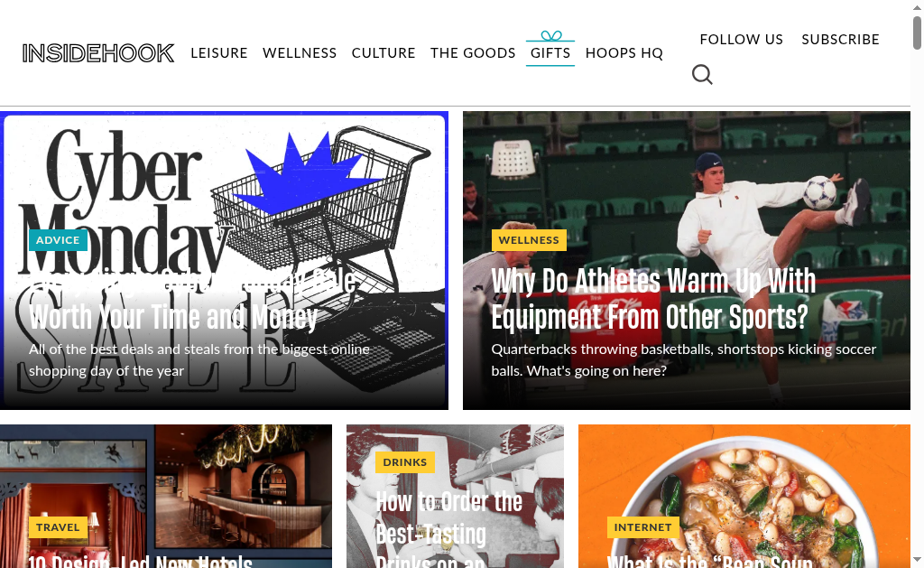Click the InsideHook logo
The height and width of the screenshot is (568, 924).
pos(97,53)
